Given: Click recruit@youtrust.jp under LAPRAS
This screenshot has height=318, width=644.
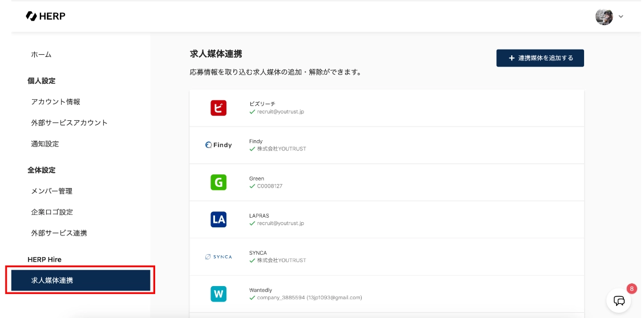Looking at the screenshot, I should (281, 223).
